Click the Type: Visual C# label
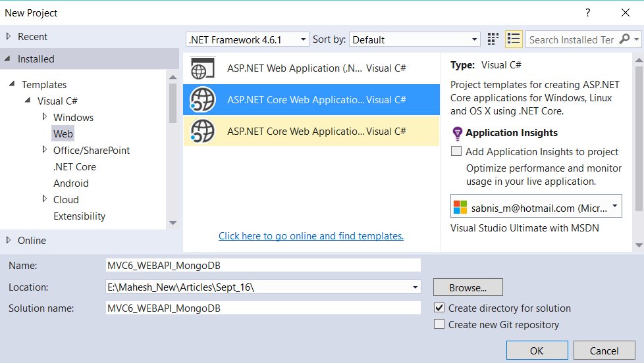 click(485, 65)
